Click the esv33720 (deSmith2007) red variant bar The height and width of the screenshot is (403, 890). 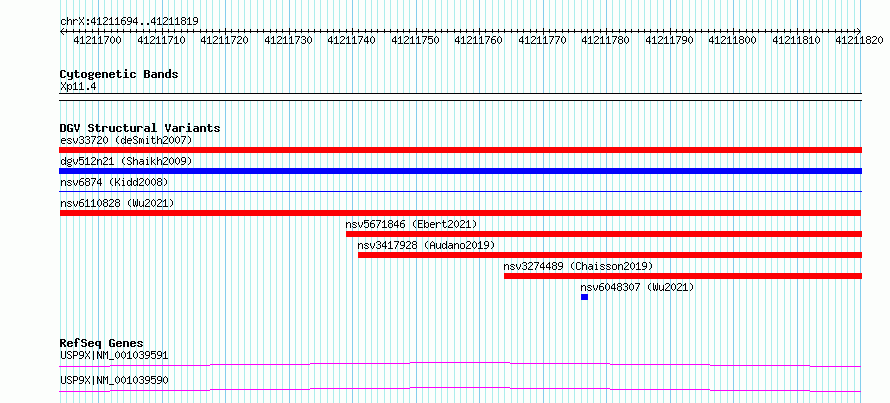click(x=460, y=150)
